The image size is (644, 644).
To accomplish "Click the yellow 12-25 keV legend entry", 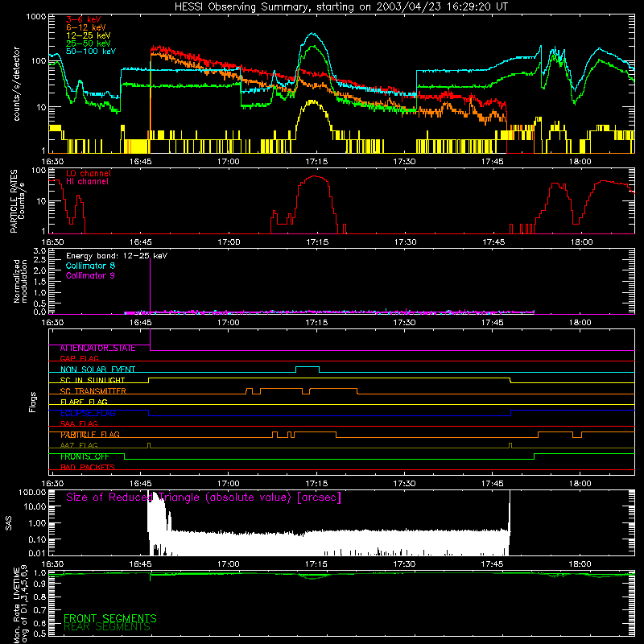I will pyautogui.click(x=88, y=35).
